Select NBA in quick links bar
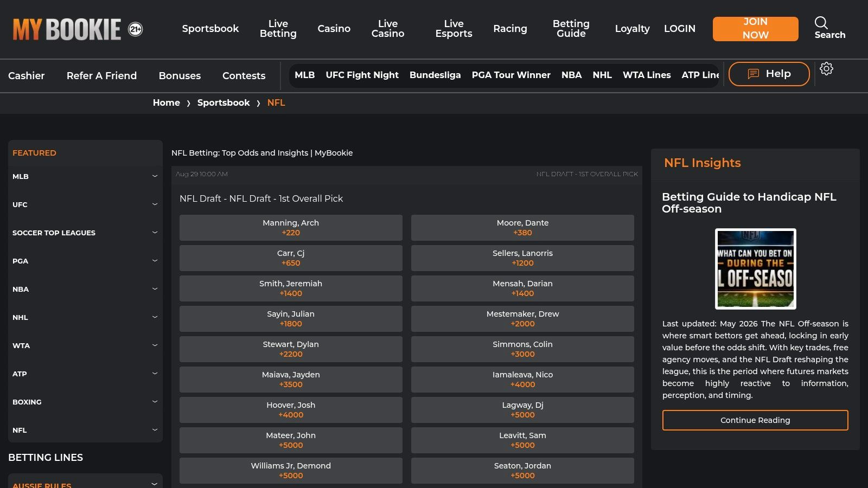 [x=572, y=75]
